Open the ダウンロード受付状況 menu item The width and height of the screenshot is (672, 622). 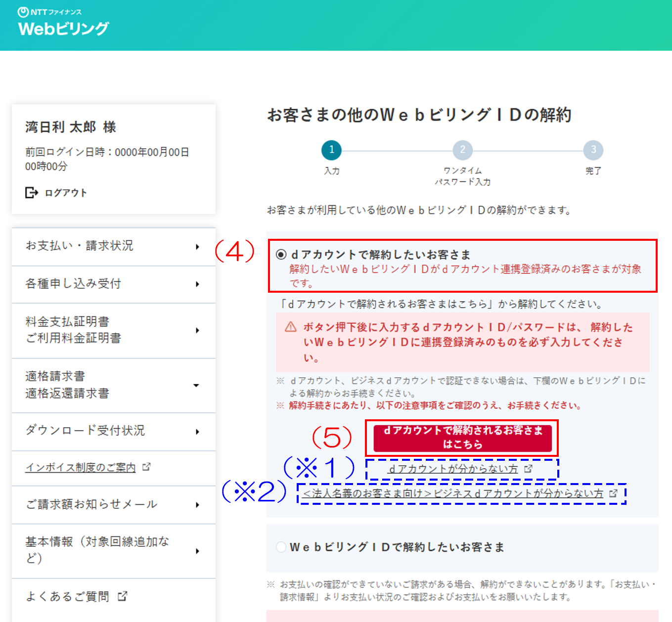(114, 431)
